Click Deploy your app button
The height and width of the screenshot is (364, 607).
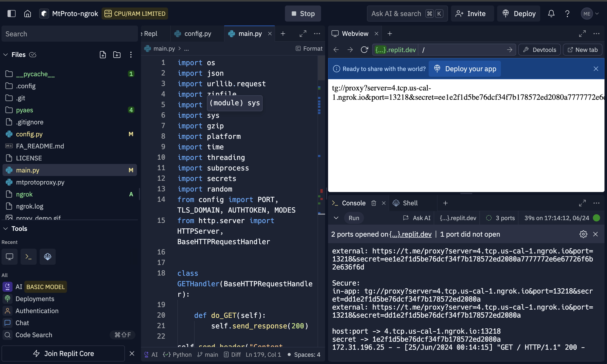pyautogui.click(x=465, y=69)
